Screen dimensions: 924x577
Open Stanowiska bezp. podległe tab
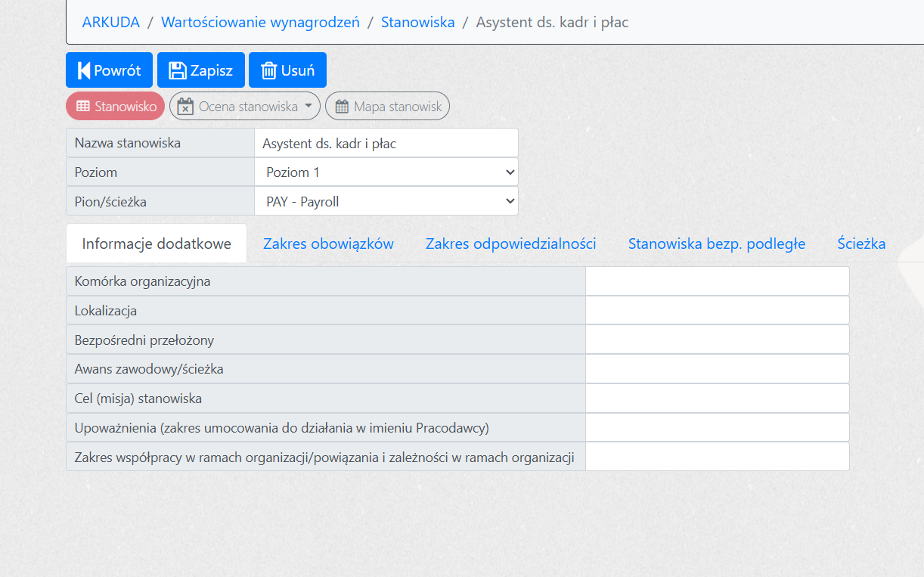[716, 244]
